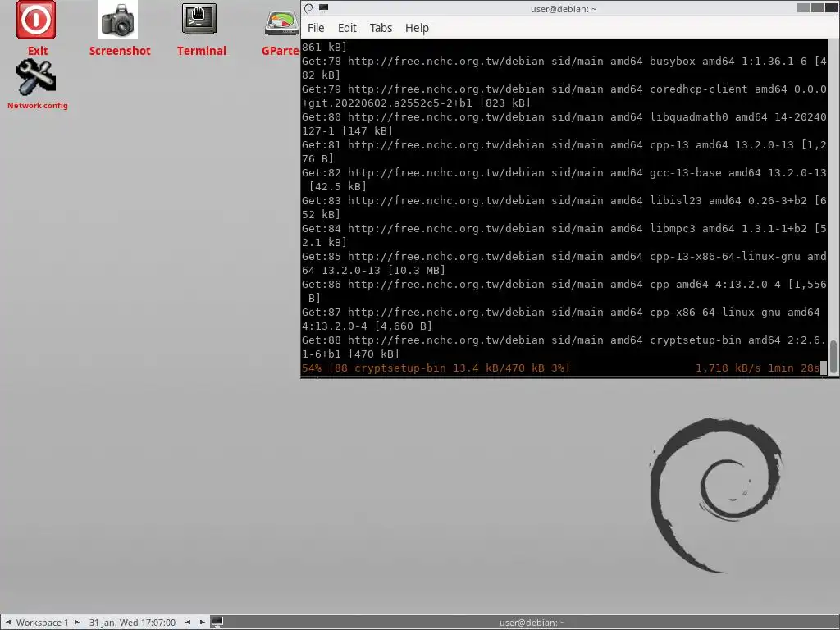Open the Exit desktop icon
The width and height of the screenshot is (840, 630).
36,21
